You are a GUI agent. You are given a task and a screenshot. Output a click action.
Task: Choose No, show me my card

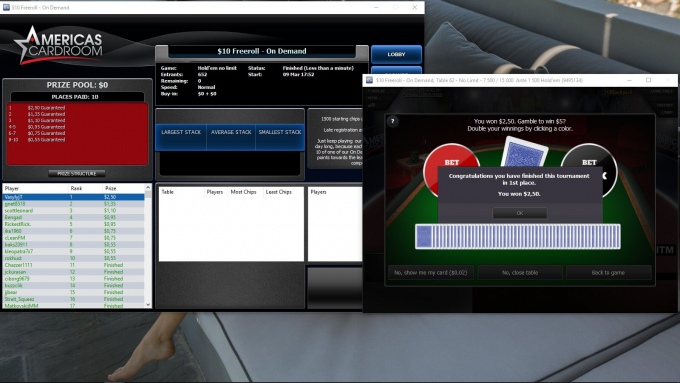click(431, 273)
